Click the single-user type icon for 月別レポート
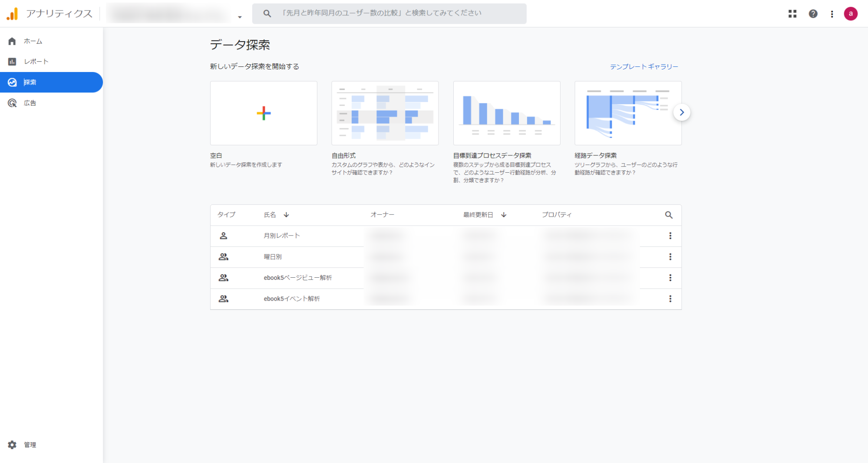Screen dimensions: 868x463 [x=223, y=236]
